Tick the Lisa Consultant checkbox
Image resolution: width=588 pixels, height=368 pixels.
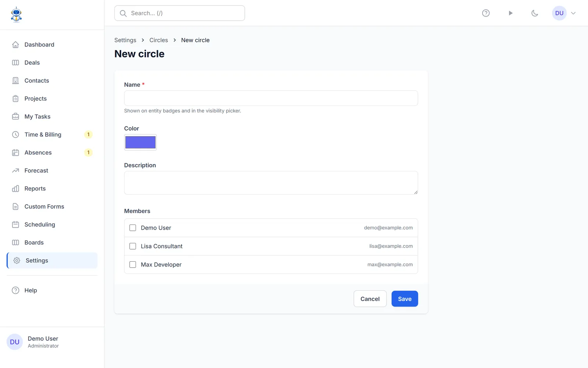pos(133,246)
